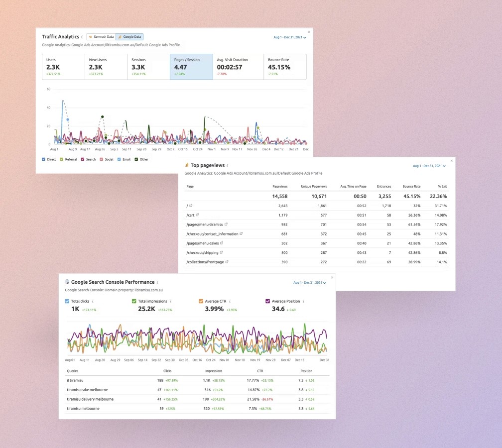The width and height of the screenshot is (502, 448).
Task: Close the Top pageviews widget
Action: click(451, 161)
